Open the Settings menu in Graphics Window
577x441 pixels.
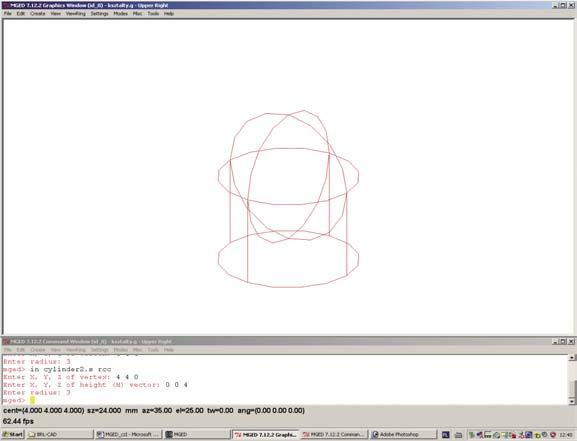click(x=99, y=14)
